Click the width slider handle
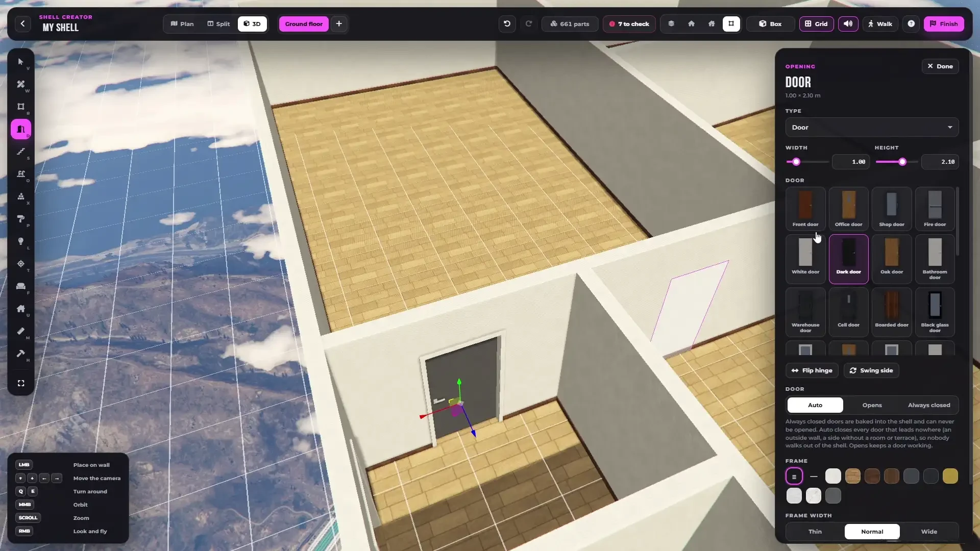Screen dimensions: 980x551 [x=796, y=162]
